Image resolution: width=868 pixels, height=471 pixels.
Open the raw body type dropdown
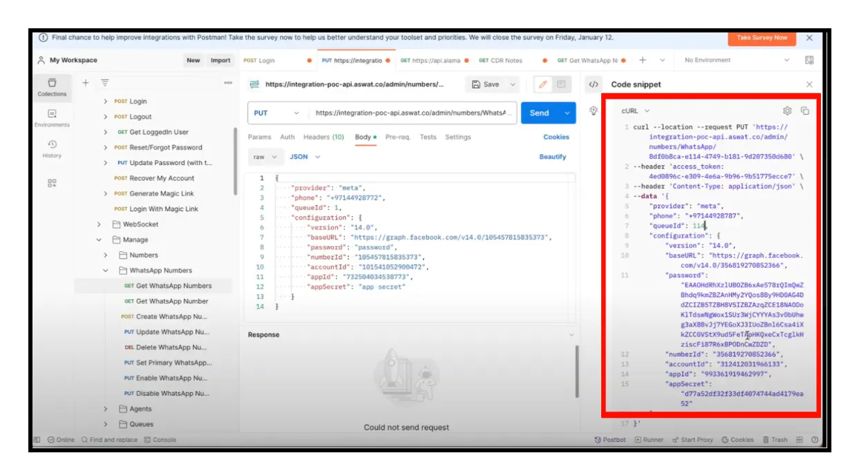point(265,157)
